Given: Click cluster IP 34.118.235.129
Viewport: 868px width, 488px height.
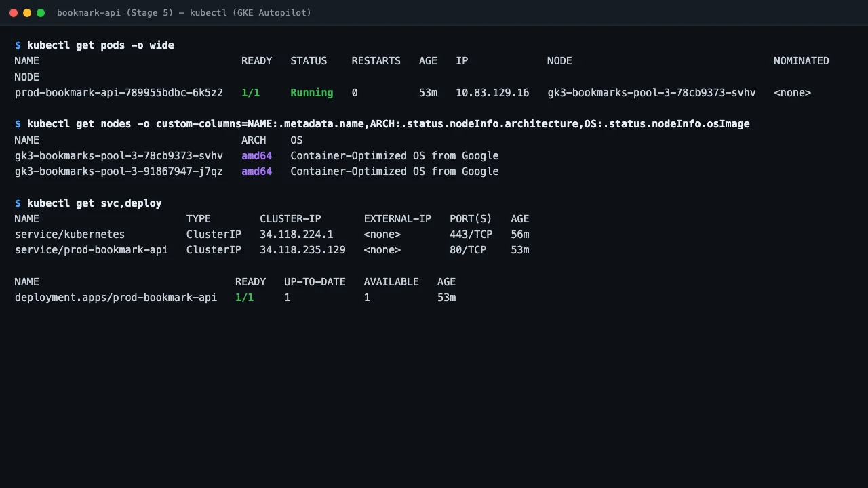Looking at the screenshot, I should [302, 250].
